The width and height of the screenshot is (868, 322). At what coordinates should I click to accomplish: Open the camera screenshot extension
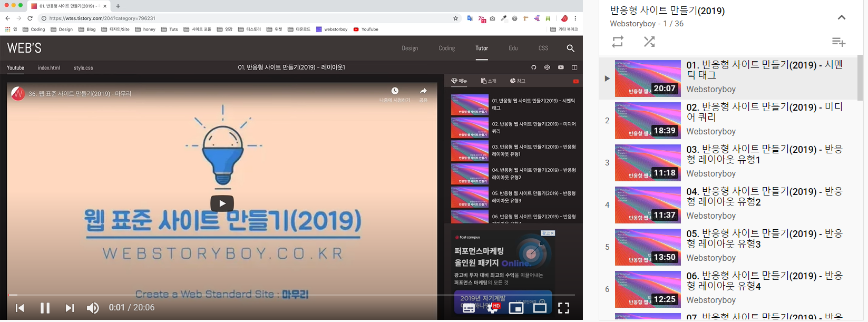[492, 18]
